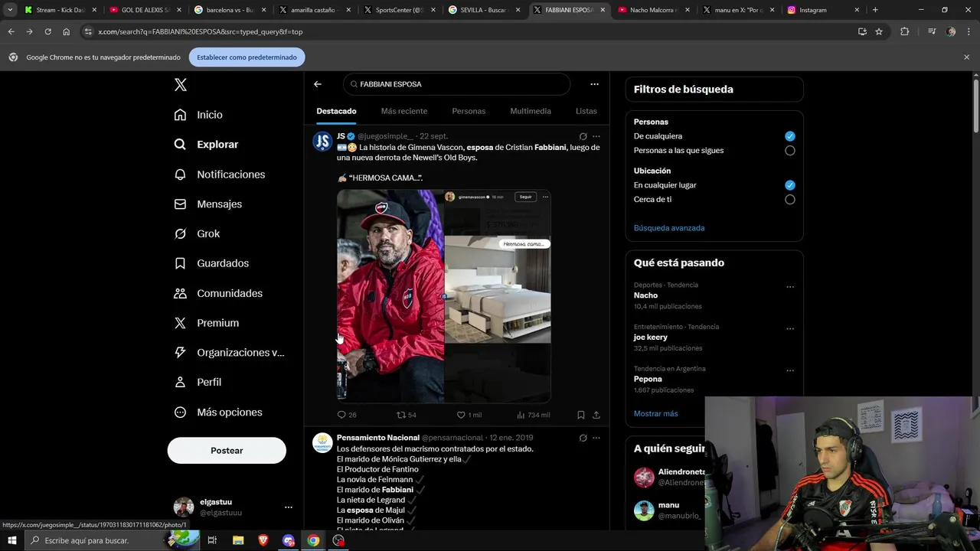The image size is (980, 551).
Task: Open Chrome extensions puzzle icon
Action: (x=904, y=31)
